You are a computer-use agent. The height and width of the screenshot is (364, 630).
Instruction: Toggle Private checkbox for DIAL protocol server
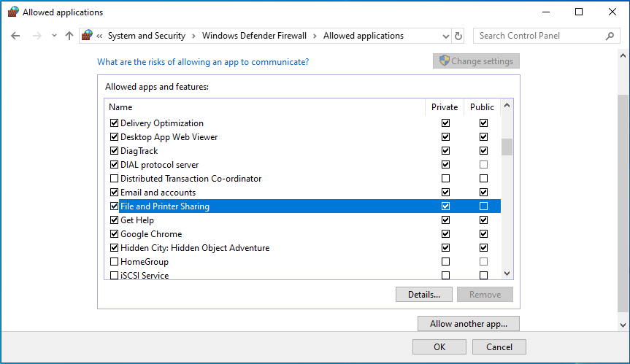[445, 165]
